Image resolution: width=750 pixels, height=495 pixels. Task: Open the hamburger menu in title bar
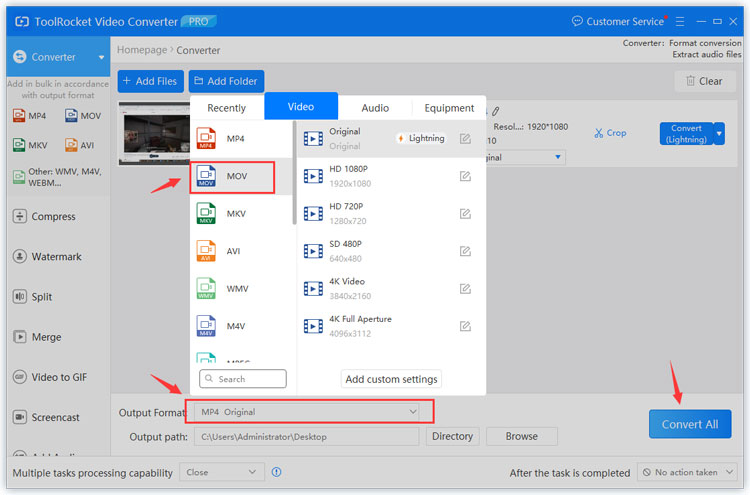click(680, 22)
